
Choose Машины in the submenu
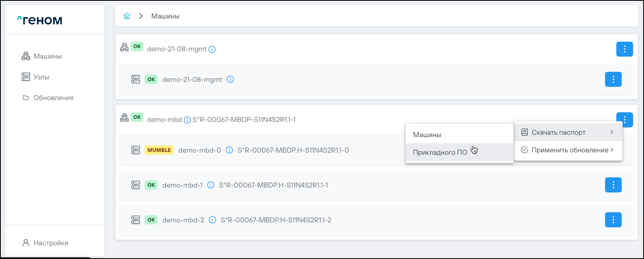(427, 135)
